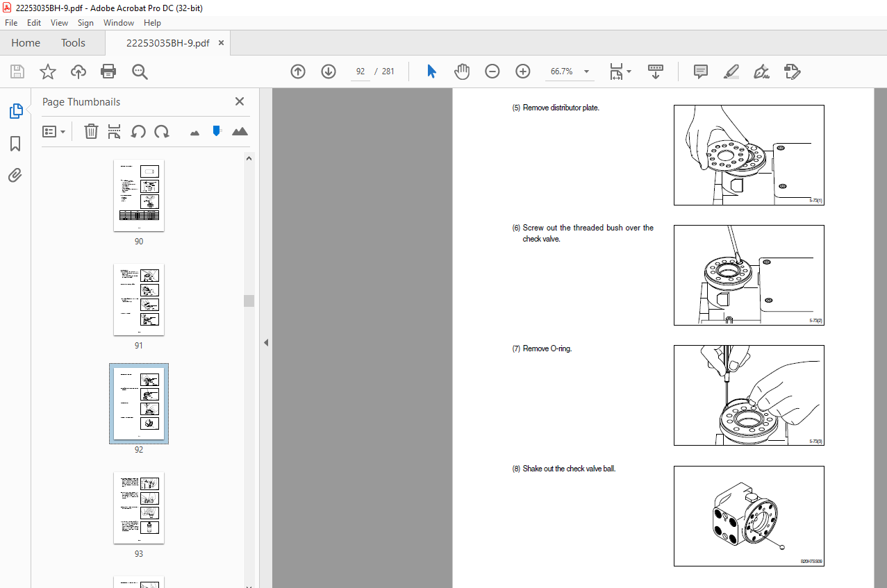887x588 pixels.
Task: Open the Window menu
Action: pos(119,23)
